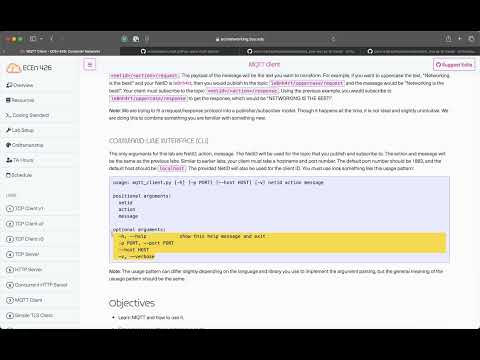Click the Resources book icon in sidebar
Screen dimensions: 480x360
(x=9, y=100)
